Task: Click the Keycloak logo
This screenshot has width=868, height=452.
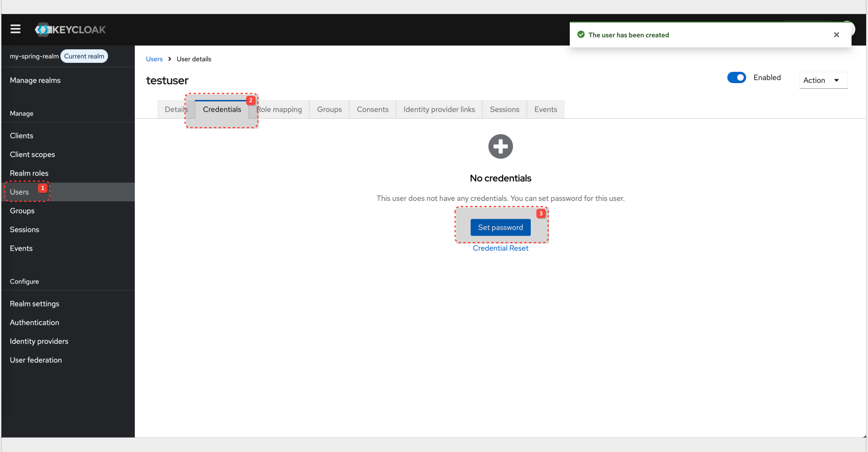Action: coord(70,29)
